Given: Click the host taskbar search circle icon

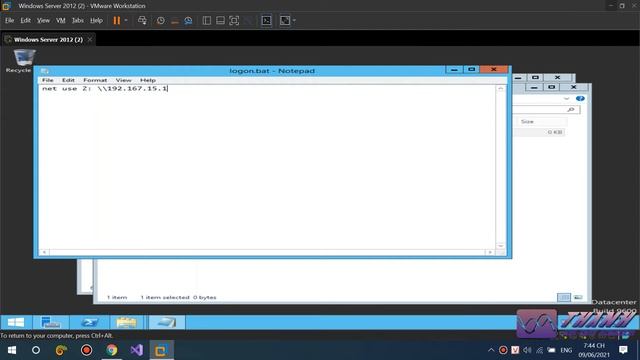Looking at the screenshot, I should pos(36,350).
